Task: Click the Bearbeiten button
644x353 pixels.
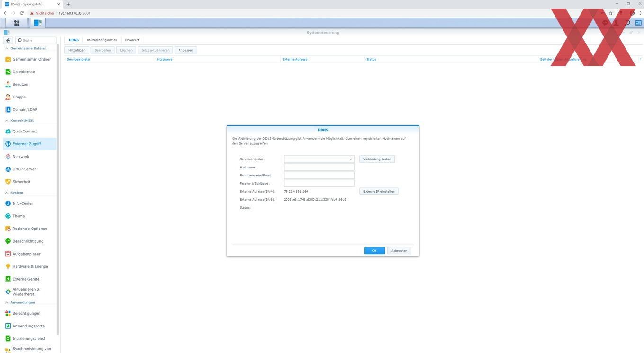Action: [x=103, y=50]
